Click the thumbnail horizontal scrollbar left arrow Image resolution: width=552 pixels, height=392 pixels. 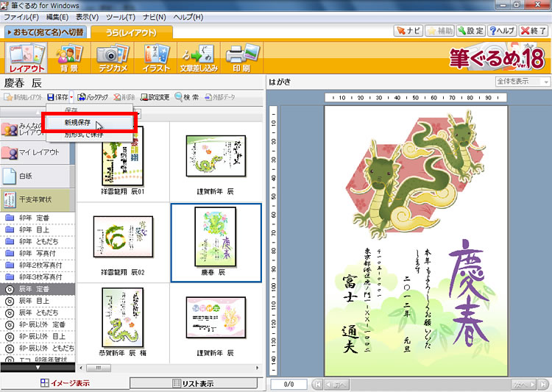tap(81, 368)
